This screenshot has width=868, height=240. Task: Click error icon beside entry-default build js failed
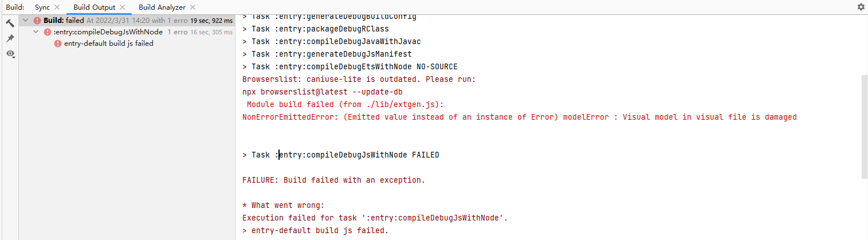[x=58, y=44]
